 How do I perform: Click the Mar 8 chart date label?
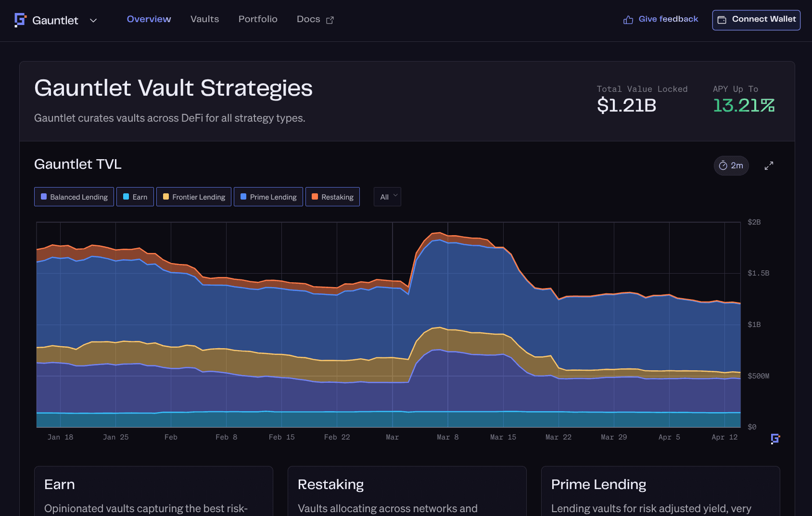(448, 437)
